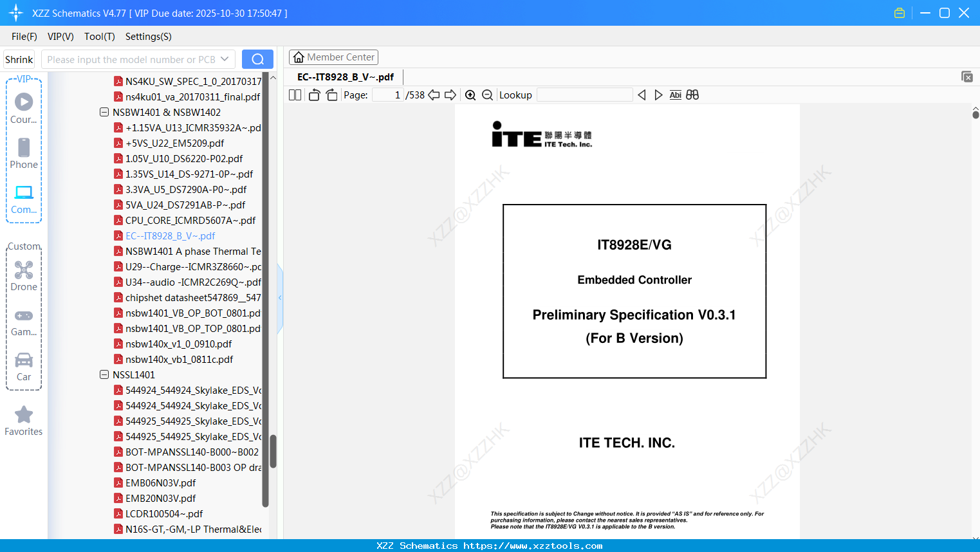Screen dimensions: 980x552
Task: Rotate the page clockwise
Action: click(331, 95)
